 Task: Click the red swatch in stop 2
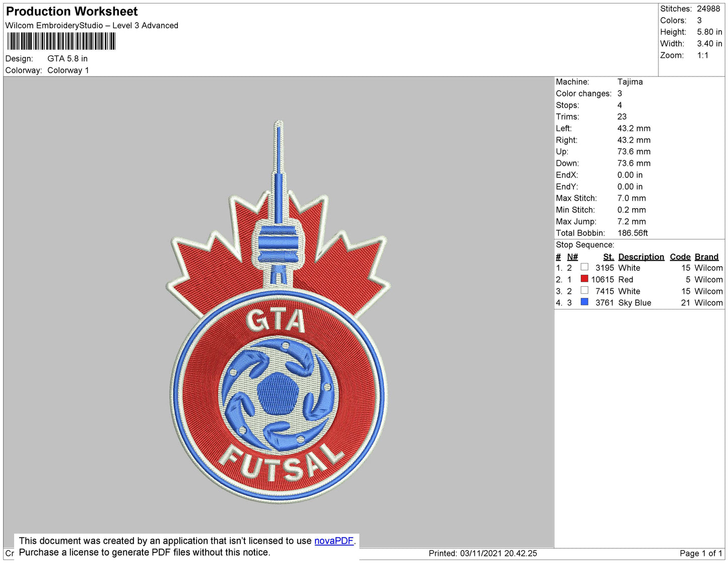[x=584, y=279]
